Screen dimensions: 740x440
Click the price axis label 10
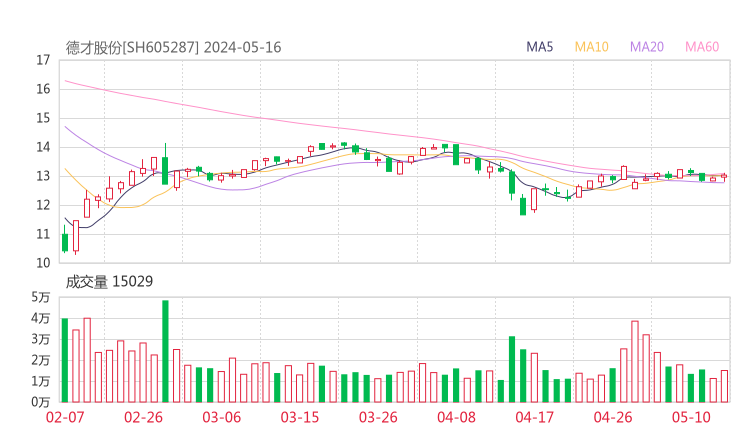click(43, 263)
